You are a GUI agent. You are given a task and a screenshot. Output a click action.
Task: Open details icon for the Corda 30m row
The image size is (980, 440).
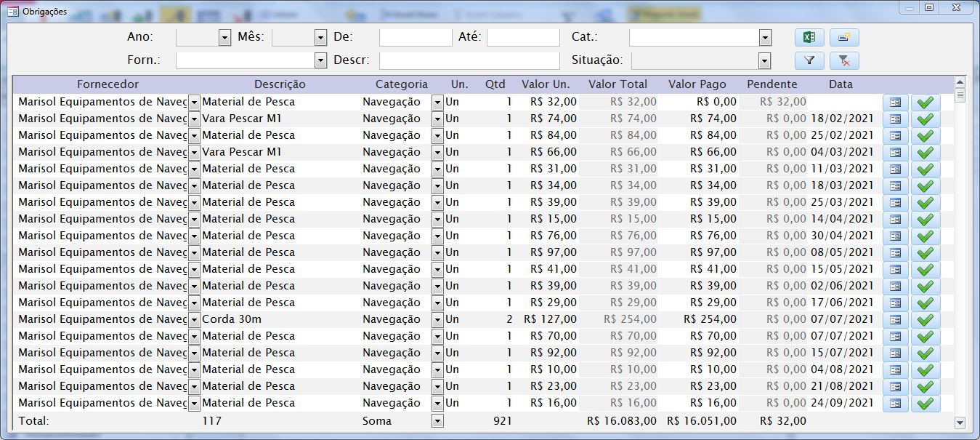point(895,320)
